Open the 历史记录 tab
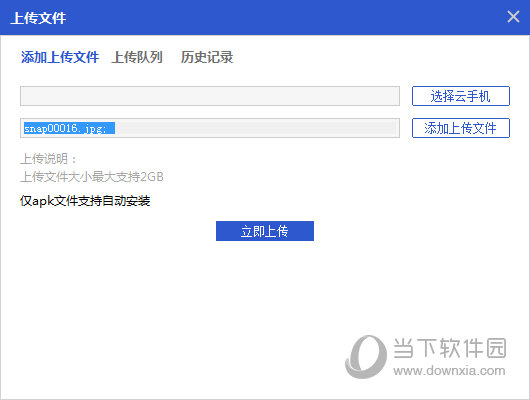This screenshot has width=530, height=400. (x=207, y=57)
